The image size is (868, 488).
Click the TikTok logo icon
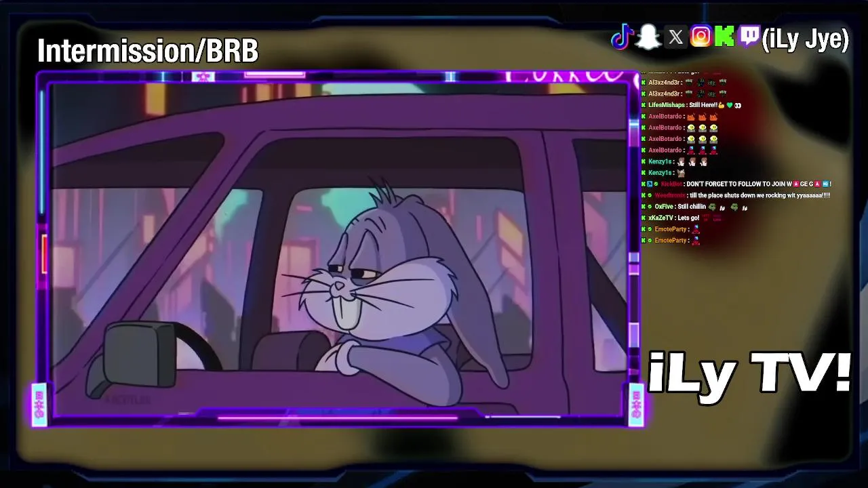click(x=621, y=37)
